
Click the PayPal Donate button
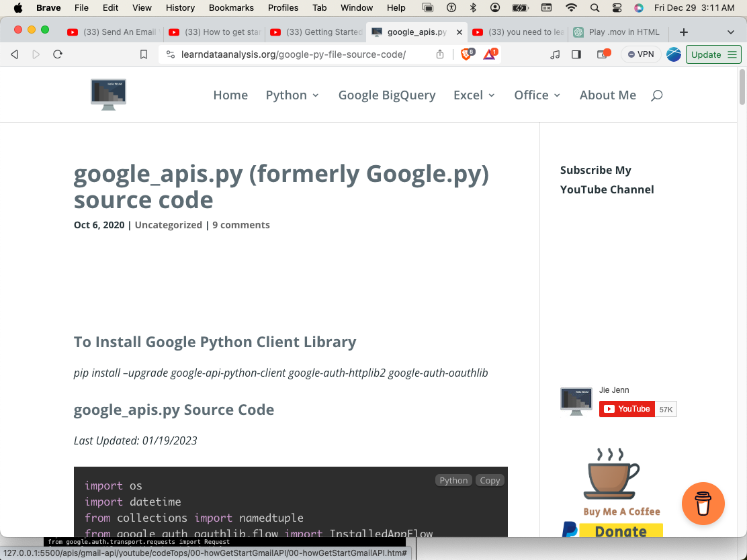click(x=613, y=530)
